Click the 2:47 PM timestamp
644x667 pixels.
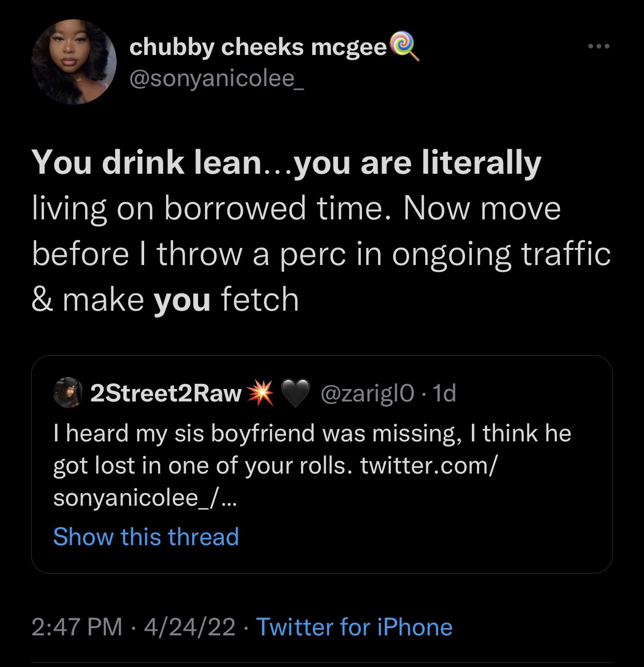(x=77, y=627)
